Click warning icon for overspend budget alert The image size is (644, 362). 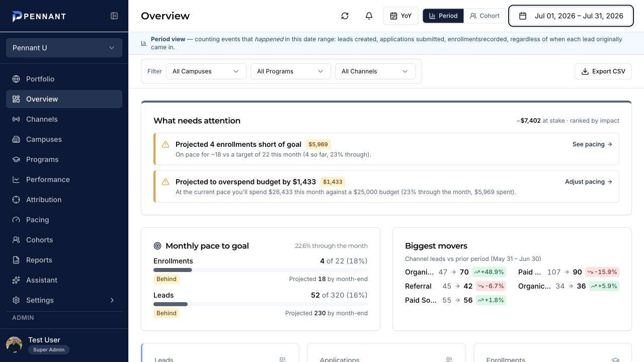(x=166, y=182)
